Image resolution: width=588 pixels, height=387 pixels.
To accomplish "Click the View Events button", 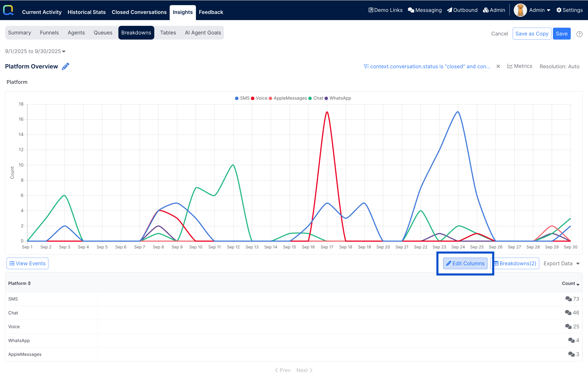I will [x=27, y=264].
